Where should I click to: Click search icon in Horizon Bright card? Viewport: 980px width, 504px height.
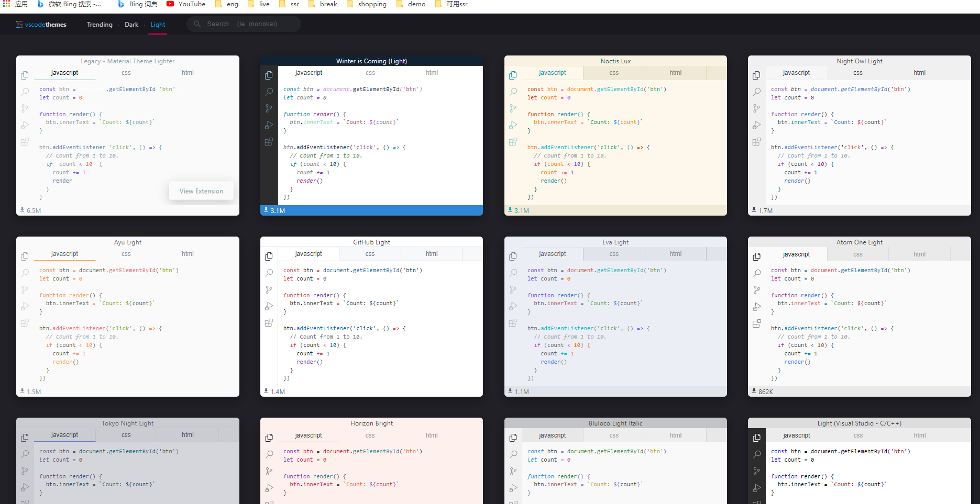[x=269, y=454]
